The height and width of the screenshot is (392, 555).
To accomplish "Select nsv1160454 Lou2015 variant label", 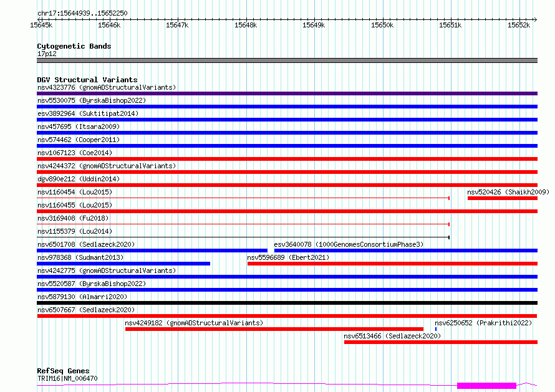I will click(x=75, y=192).
